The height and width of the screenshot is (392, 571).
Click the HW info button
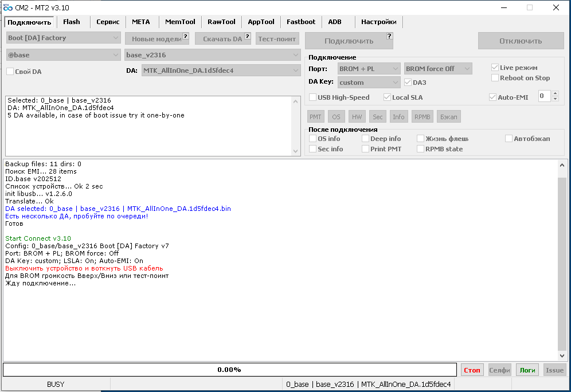click(x=357, y=117)
